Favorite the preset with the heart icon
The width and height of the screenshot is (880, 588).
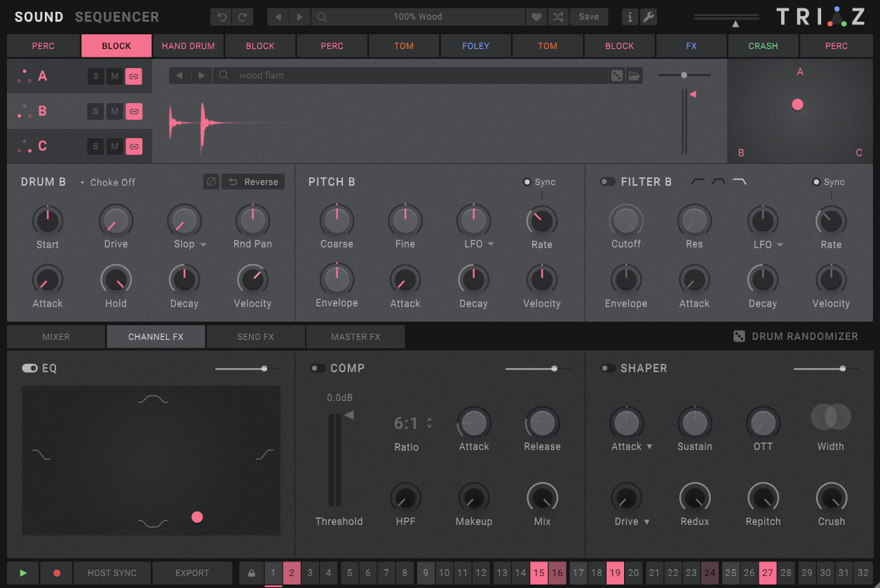pos(536,17)
